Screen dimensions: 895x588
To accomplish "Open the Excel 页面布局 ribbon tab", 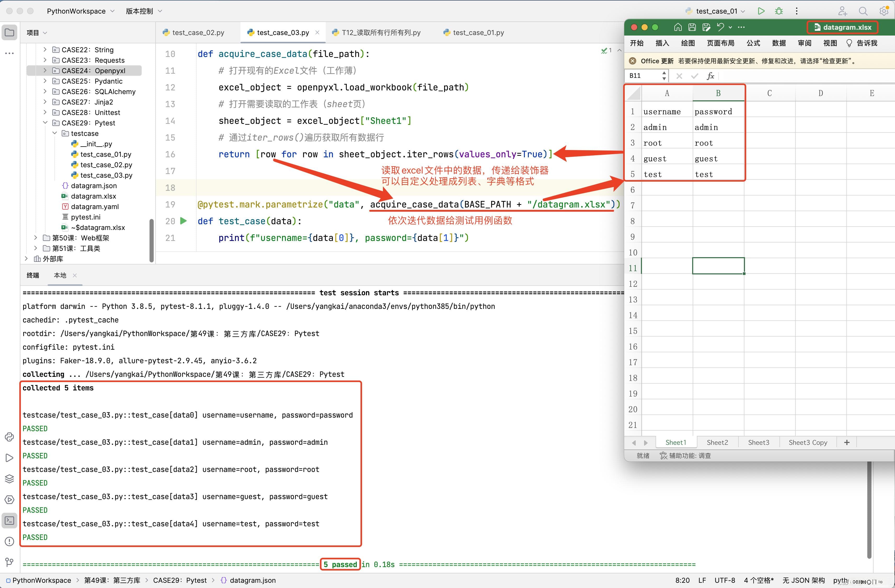I will [x=720, y=43].
